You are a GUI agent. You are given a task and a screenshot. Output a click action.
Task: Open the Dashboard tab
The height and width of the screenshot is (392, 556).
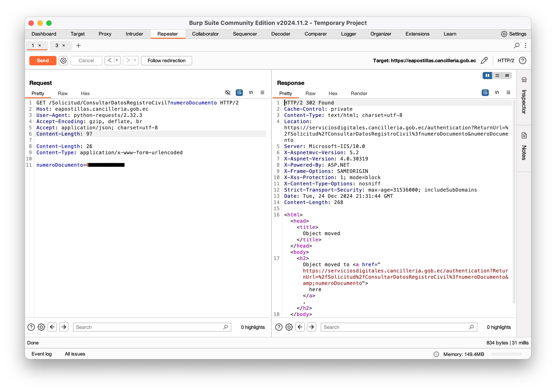click(44, 34)
